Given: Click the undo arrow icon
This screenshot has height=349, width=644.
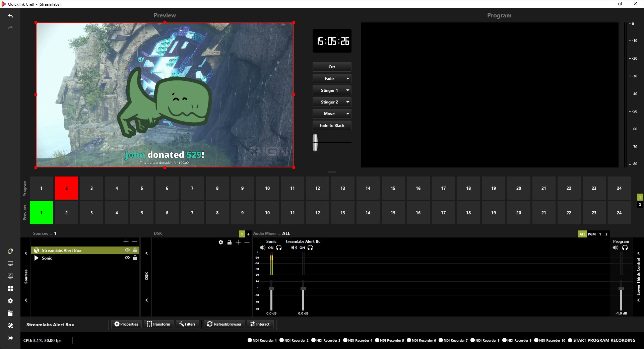Looking at the screenshot, I should 10,16.
